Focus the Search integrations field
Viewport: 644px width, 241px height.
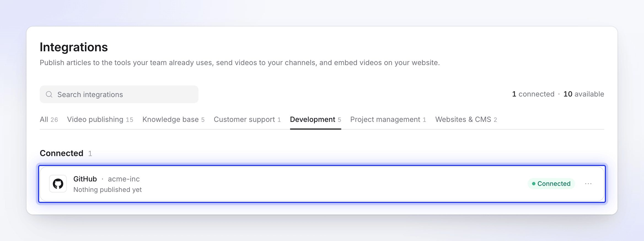tap(119, 94)
